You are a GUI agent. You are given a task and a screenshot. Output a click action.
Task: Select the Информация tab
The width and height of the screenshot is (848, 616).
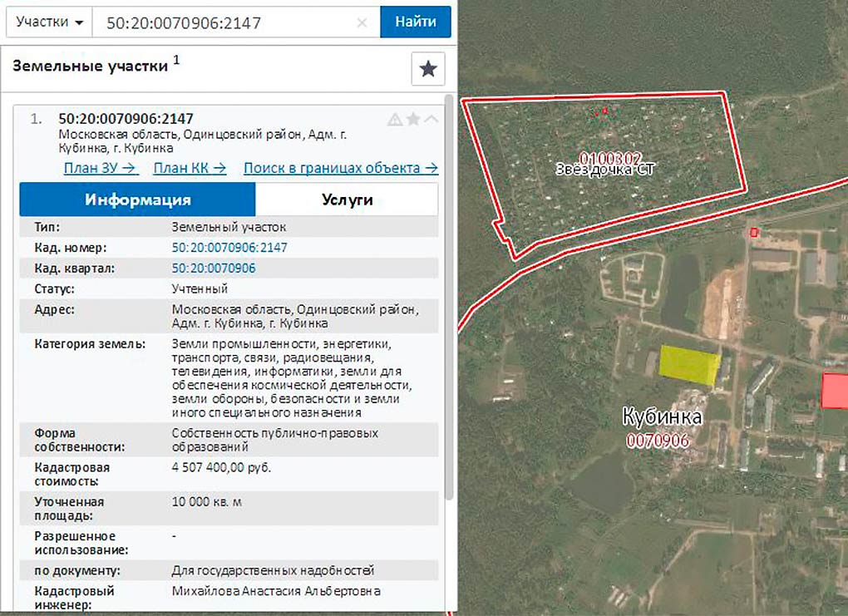click(137, 200)
